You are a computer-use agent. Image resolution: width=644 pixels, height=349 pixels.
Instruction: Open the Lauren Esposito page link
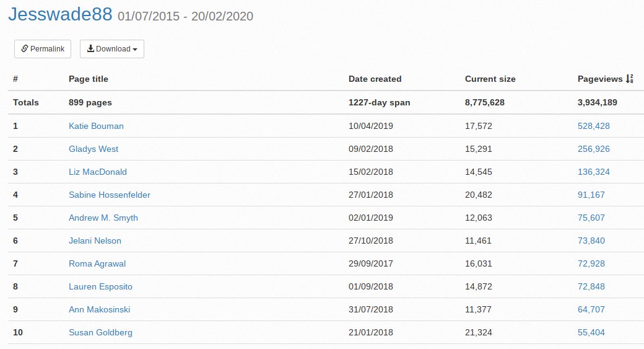click(100, 287)
